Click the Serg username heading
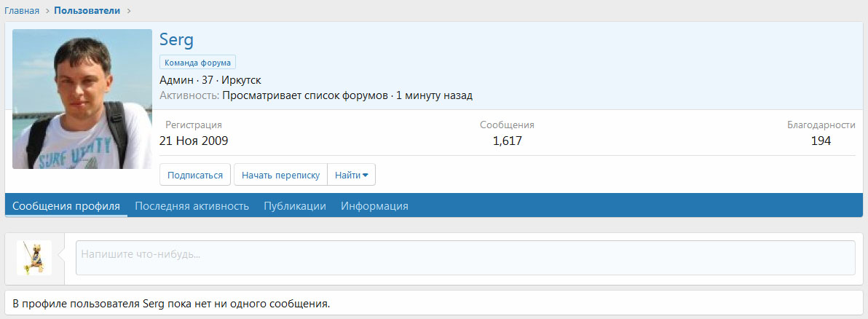The height and width of the screenshot is (319, 868). [176, 40]
